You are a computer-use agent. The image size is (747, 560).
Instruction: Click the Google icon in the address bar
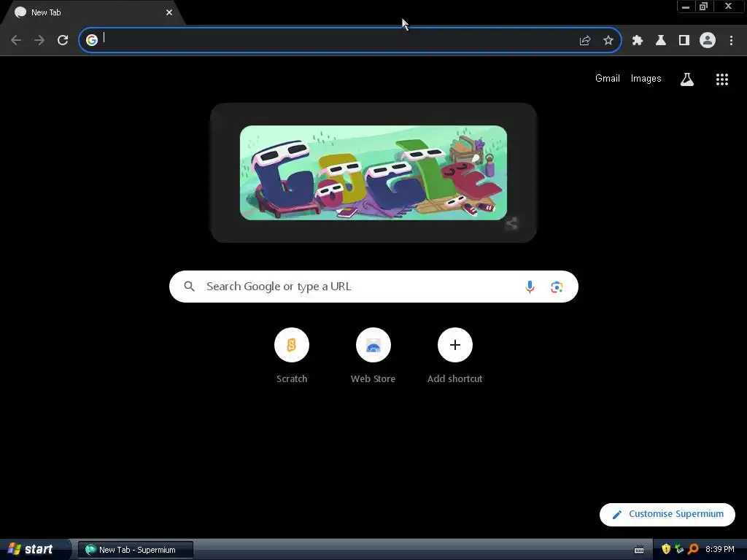pyautogui.click(x=92, y=40)
